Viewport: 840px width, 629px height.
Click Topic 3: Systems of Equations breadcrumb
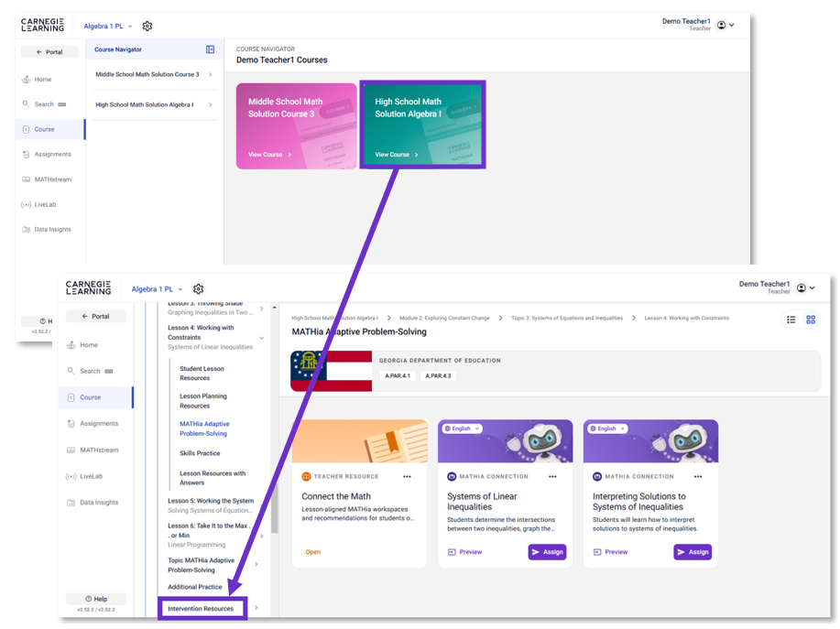pos(567,318)
